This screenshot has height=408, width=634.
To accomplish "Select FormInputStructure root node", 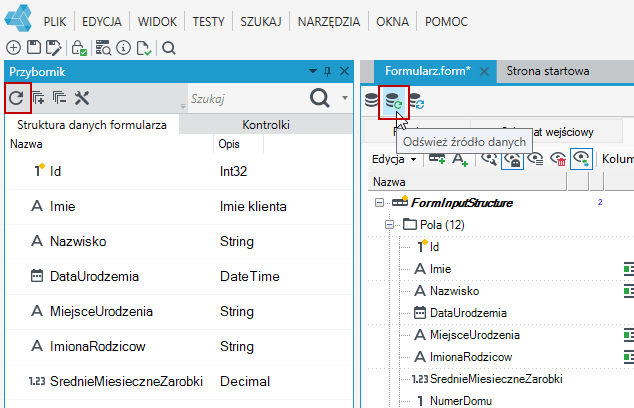I will point(461,203).
